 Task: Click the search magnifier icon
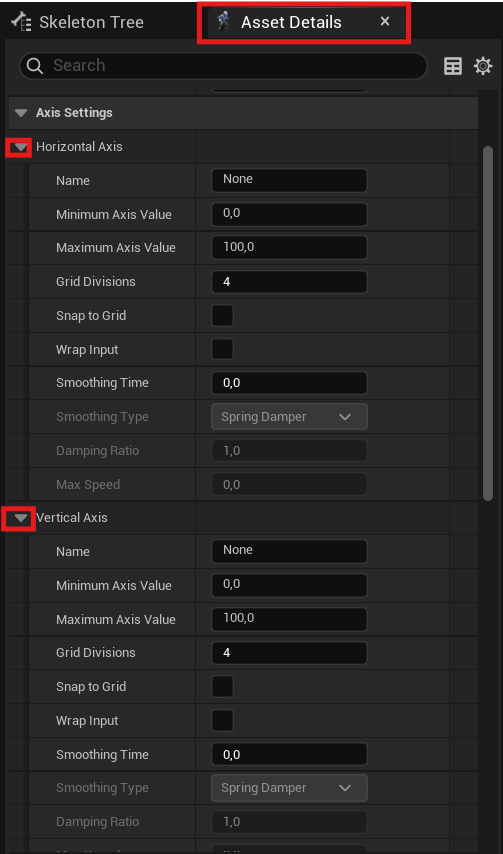[35, 66]
